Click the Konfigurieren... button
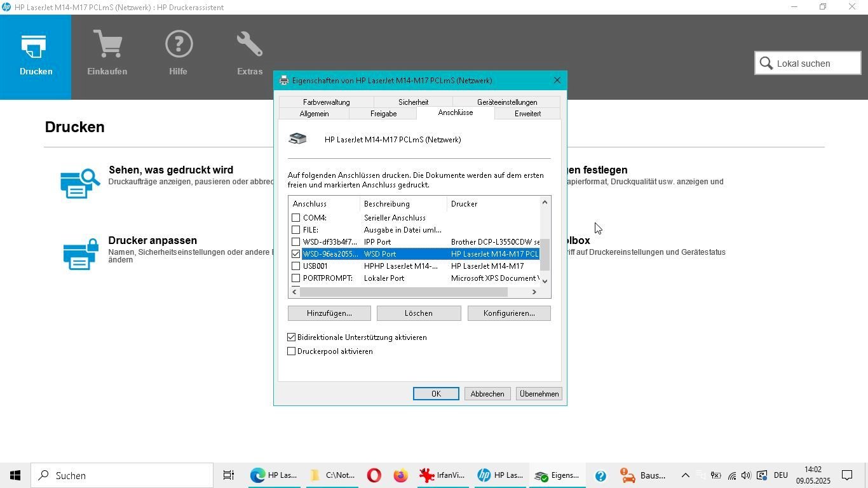868x488 pixels. [508, 313]
